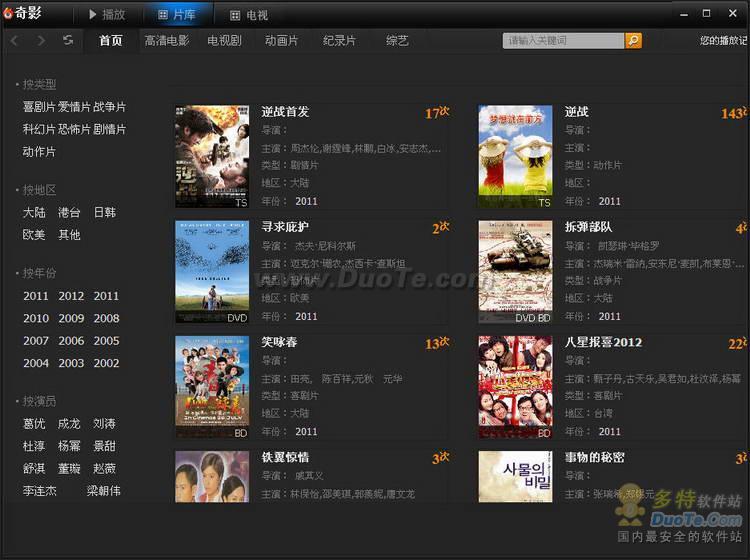Open the 电视剧 section

tap(224, 41)
